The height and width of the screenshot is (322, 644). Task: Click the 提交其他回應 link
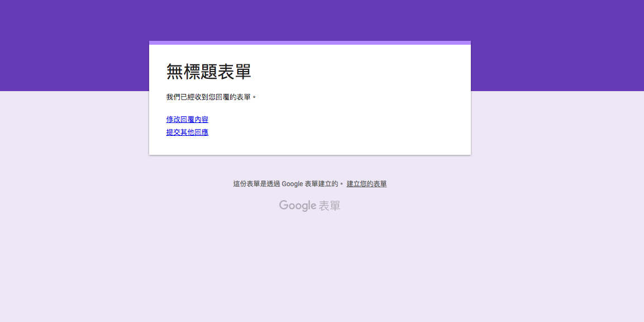click(x=187, y=132)
